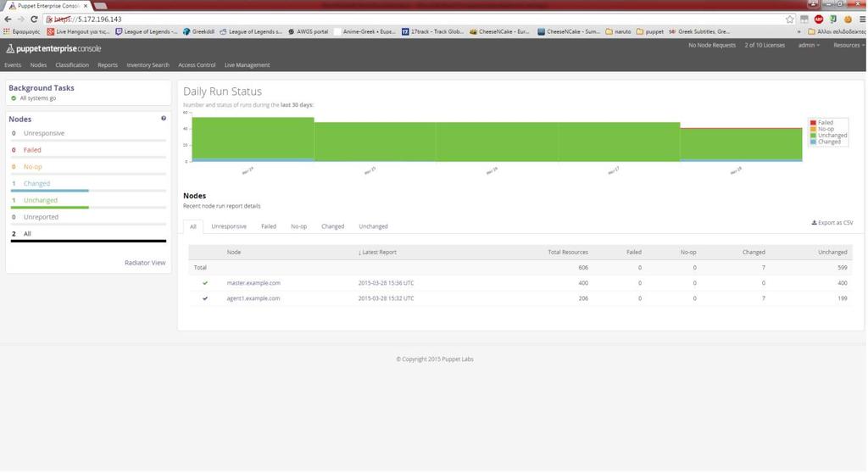
Task: Sort table by Unchanged column header
Action: coord(832,253)
